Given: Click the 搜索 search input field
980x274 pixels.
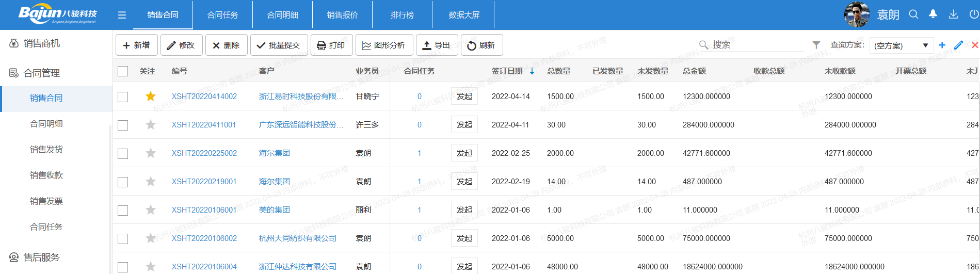Looking at the screenshot, I should [756, 45].
